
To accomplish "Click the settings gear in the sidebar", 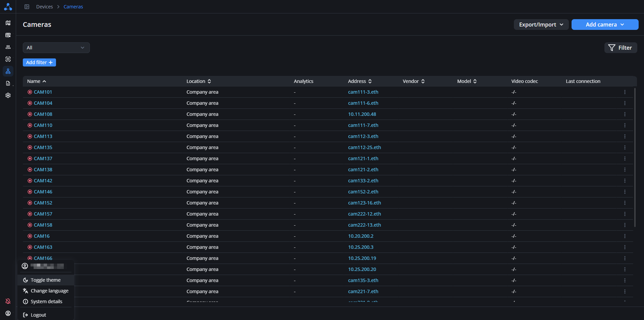I will point(8,95).
